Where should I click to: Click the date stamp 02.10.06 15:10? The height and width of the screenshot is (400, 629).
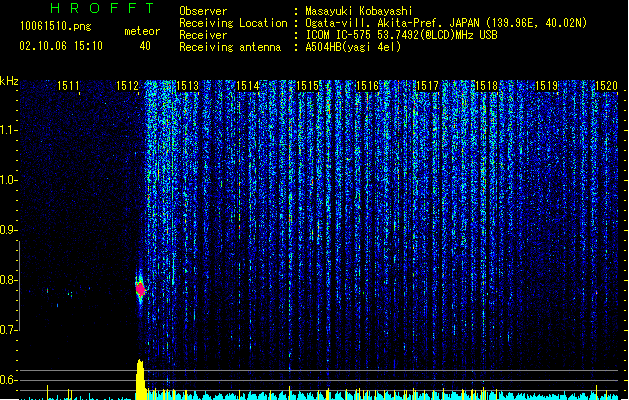(61, 46)
